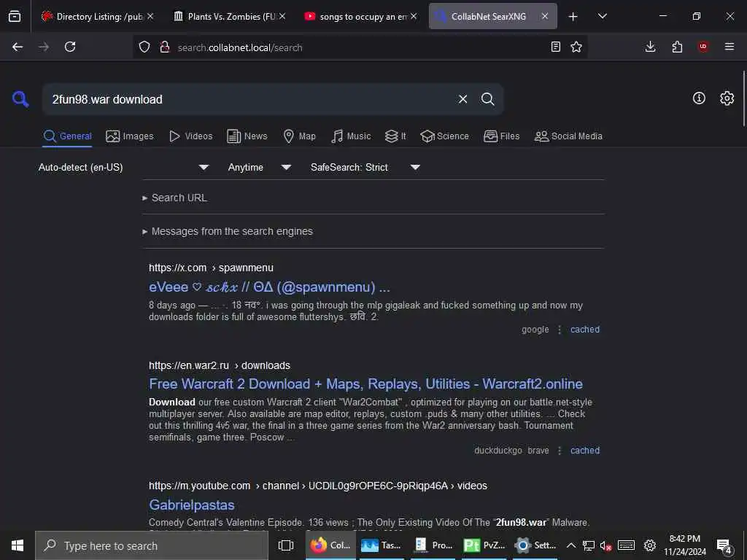Go back with browser back arrow

tap(18, 47)
